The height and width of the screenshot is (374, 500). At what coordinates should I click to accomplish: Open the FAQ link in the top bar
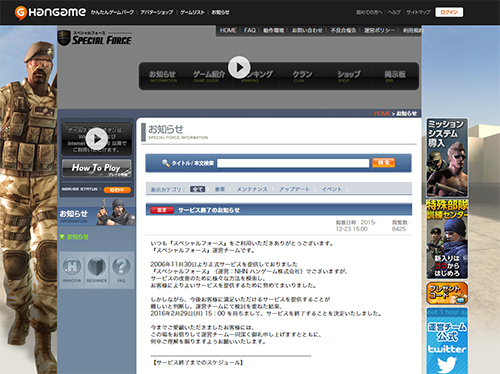[250, 30]
